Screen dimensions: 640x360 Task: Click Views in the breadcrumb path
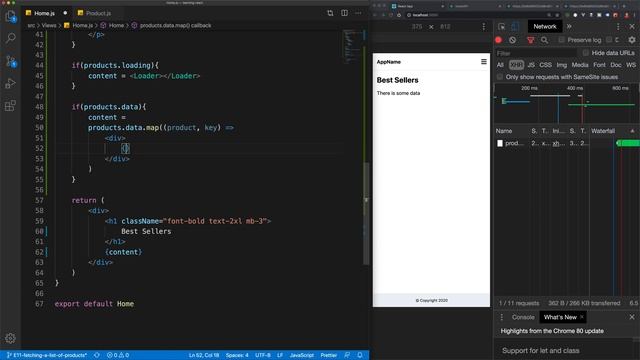tap(49, 25)
